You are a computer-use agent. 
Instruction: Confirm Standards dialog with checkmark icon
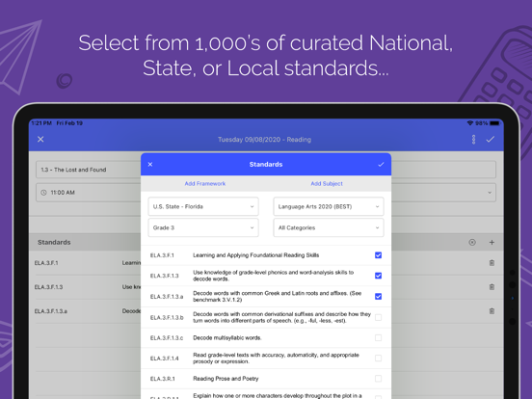381,165
